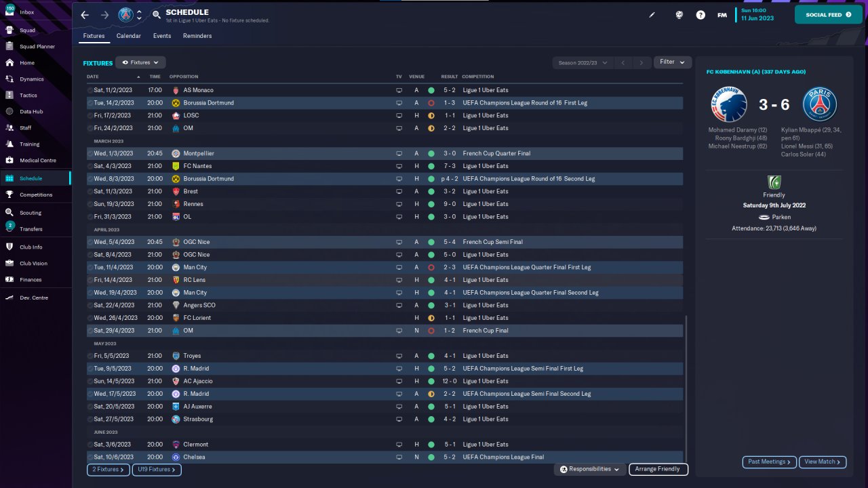Click the Arrange Friendly button
Screen dimensions: 868x488
(x=658, y=469)
